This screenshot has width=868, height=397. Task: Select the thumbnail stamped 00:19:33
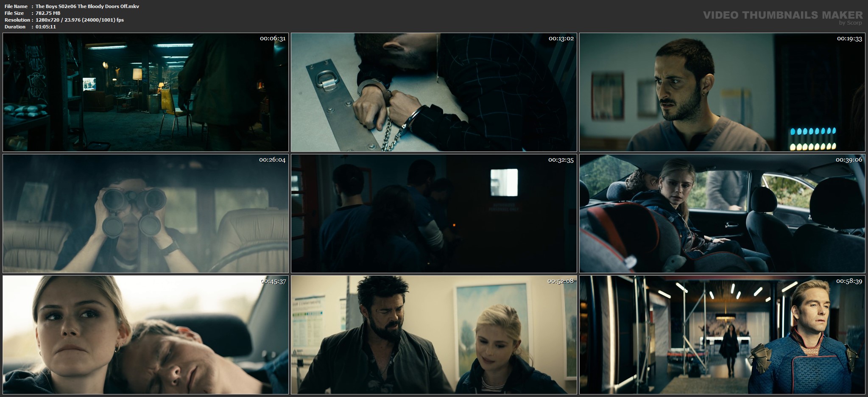722,92
